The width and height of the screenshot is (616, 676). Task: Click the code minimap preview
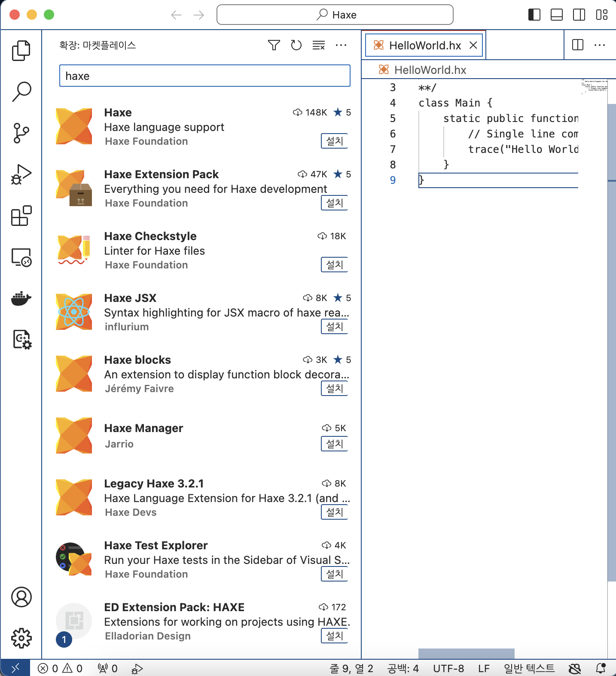(x=594, y=87)
